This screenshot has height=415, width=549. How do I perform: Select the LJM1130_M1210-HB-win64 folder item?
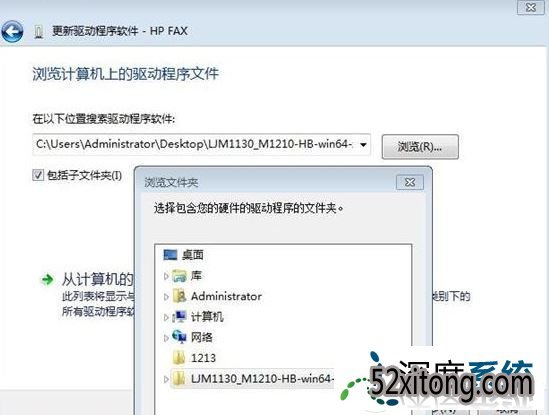point(252,379)
